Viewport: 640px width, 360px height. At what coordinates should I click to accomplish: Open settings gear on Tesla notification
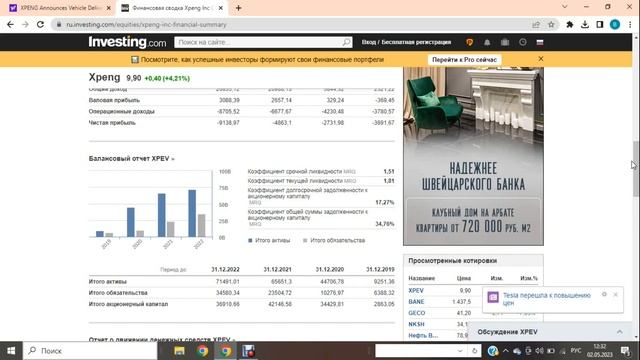pyautogui.click(x=604, y=294)
